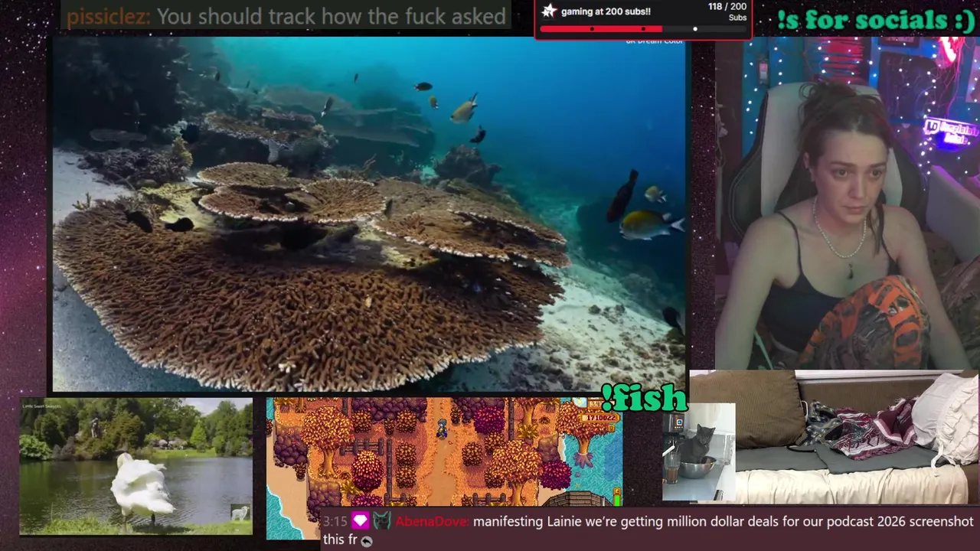Click the 'Subs' label under the count

pyautogui.click(x=737, y=18)
